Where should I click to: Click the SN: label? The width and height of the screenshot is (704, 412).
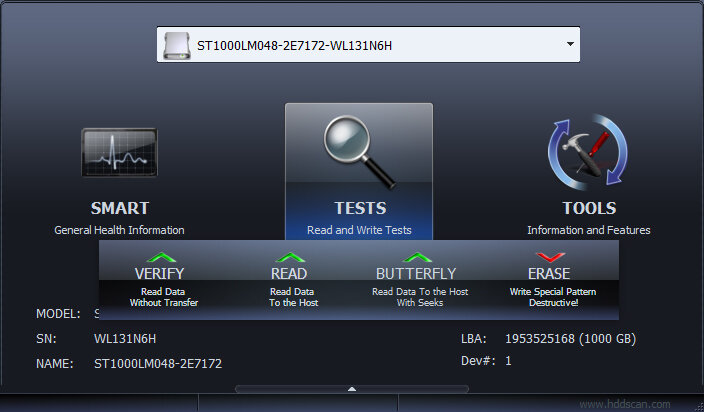point(46,339)
